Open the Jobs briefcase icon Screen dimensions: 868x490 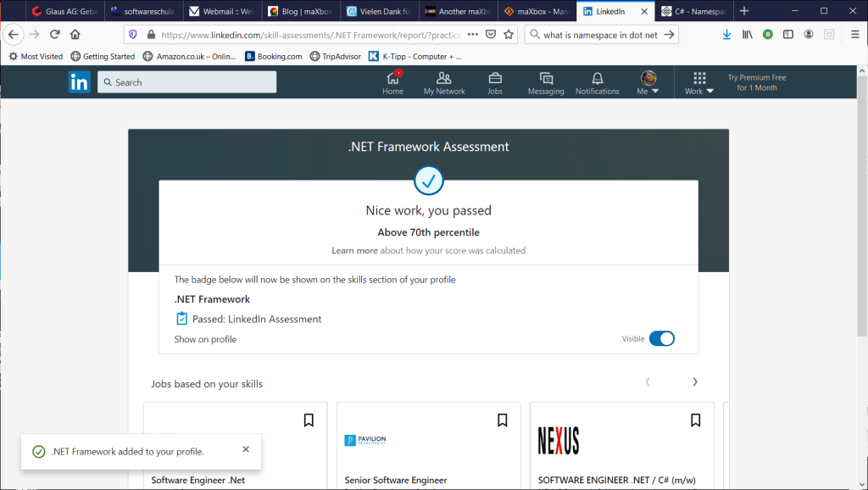495,82
